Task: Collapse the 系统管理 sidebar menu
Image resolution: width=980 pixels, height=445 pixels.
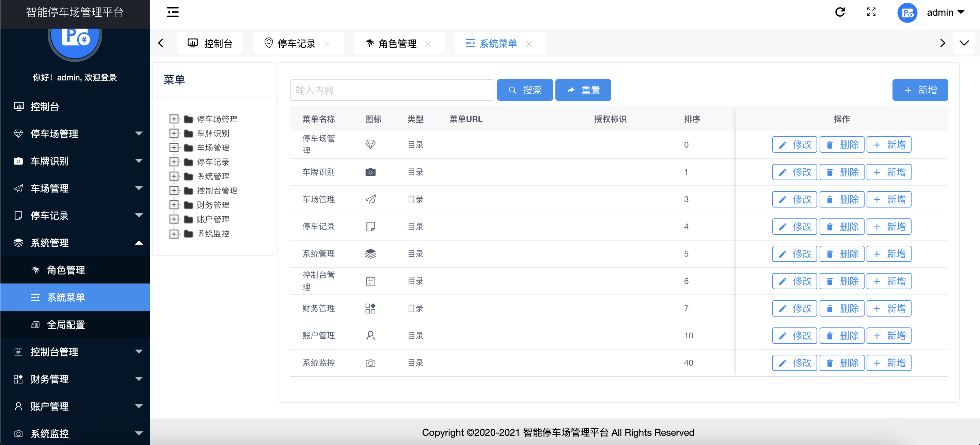Action: (x=139, y=243)
